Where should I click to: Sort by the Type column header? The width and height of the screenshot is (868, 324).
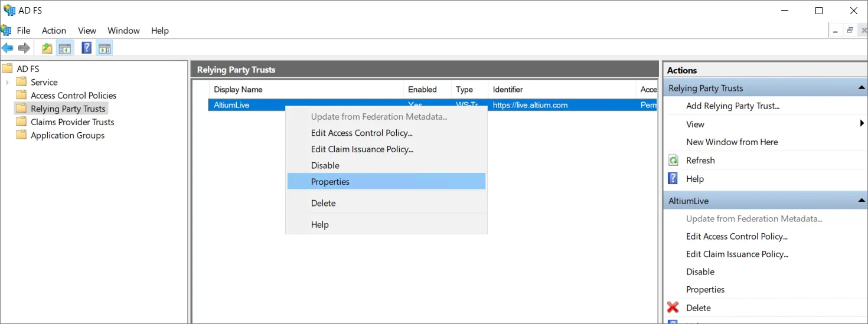(x=469, y=90)
